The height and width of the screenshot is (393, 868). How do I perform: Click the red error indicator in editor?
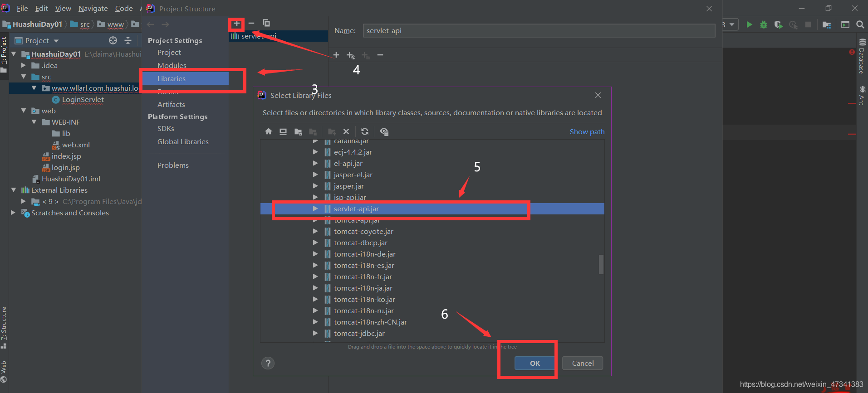pos(852,52)
